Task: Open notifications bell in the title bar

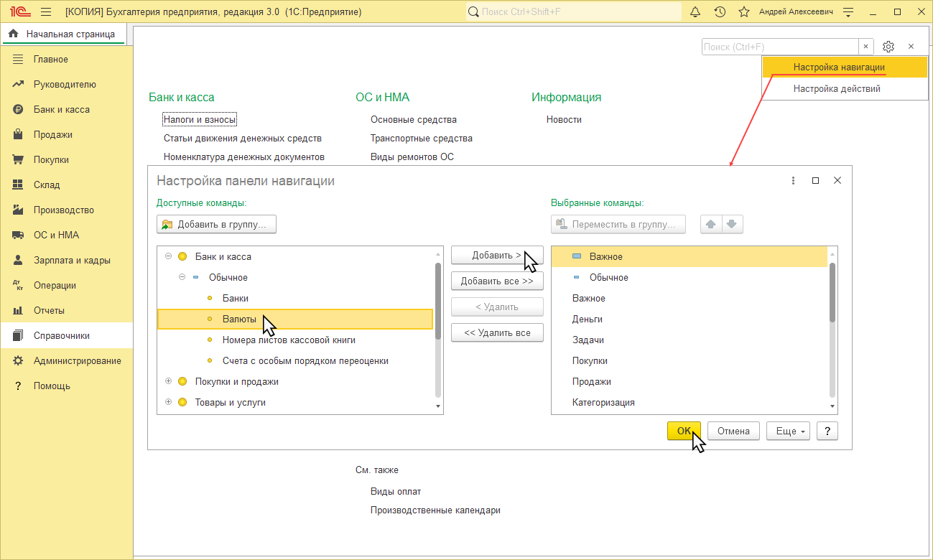Action: point(695,12)
